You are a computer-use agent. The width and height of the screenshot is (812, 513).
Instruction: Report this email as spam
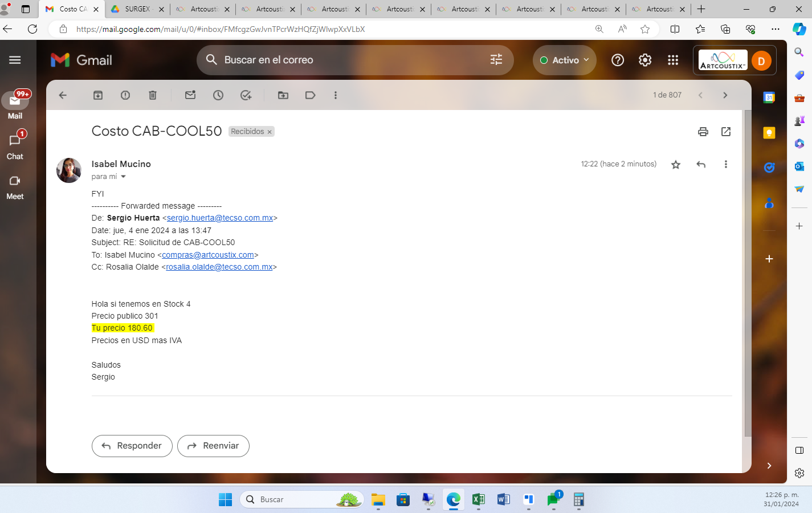(125, 95)
